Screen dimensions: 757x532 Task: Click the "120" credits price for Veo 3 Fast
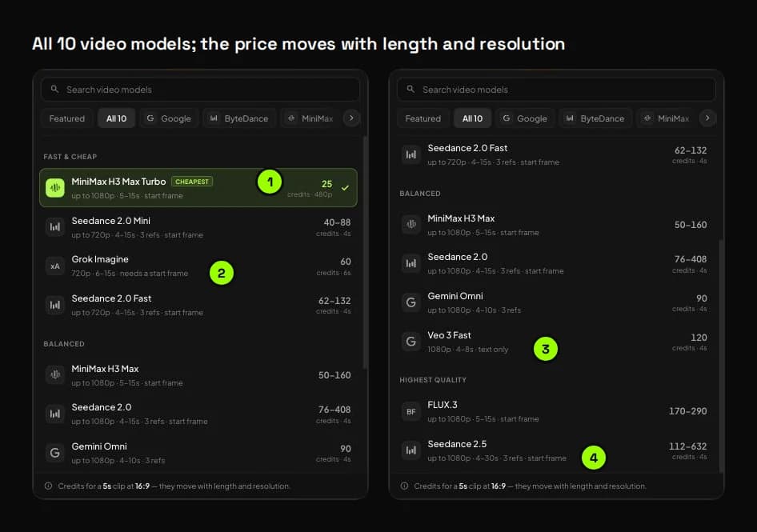point(699,338)
